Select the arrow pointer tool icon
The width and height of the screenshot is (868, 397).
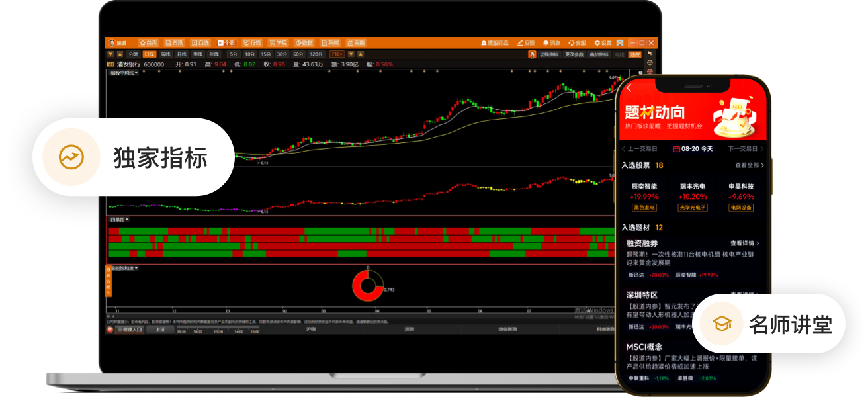pos(650,53)
